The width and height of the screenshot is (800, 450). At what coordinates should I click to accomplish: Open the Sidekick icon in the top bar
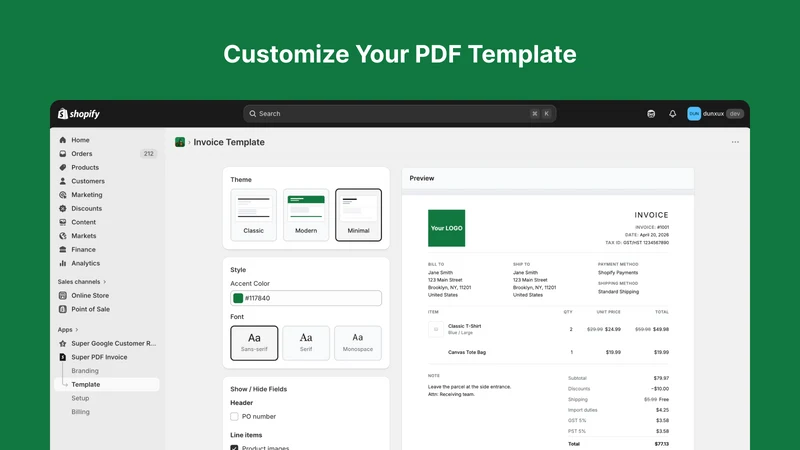(x=651, y=114)
